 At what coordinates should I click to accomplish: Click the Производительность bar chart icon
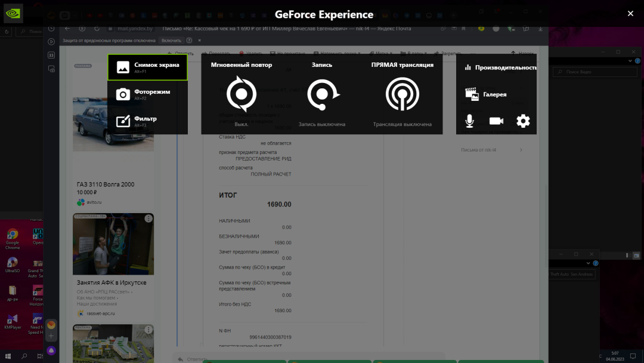468,67
